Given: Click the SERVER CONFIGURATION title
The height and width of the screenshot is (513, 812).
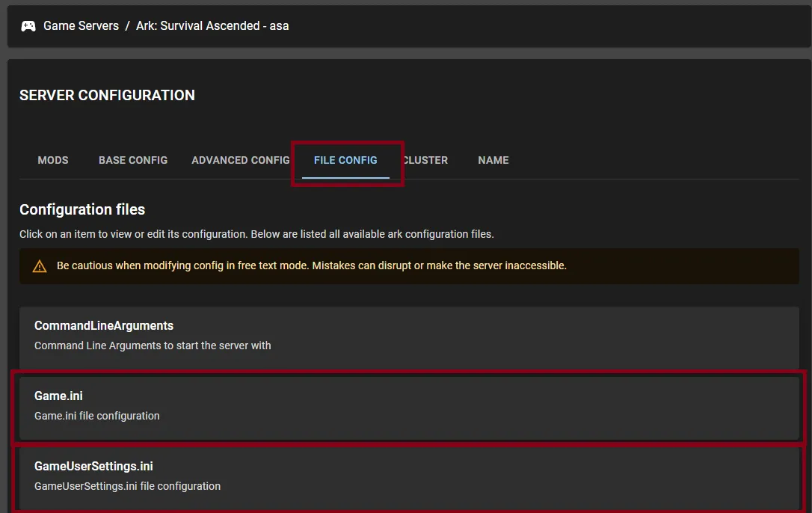Looking at the screenshot, I should tap(107, 95).
